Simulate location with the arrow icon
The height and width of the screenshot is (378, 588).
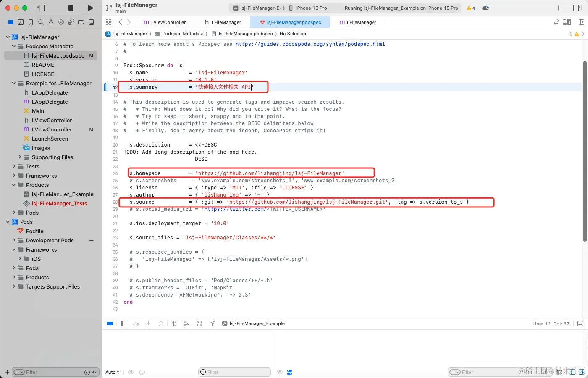pos(212,323)
